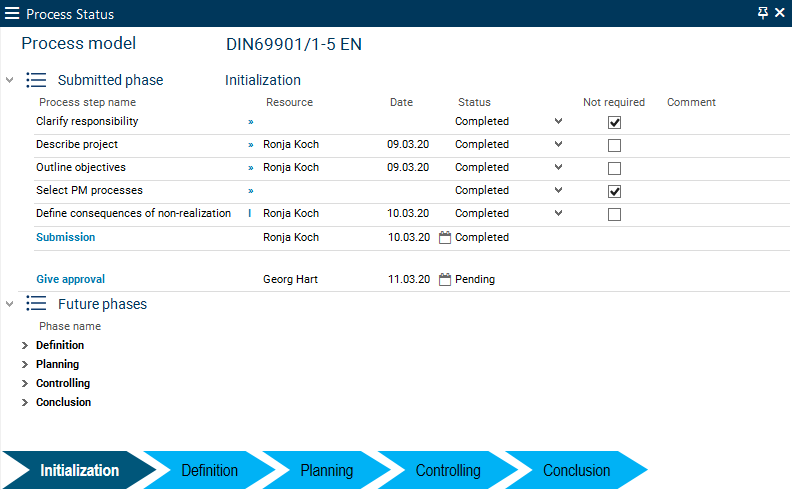Viewport: 792px width, 490px height.
Task: Uncheck Not required for Clarify responsibility
Action: point(614,122)
